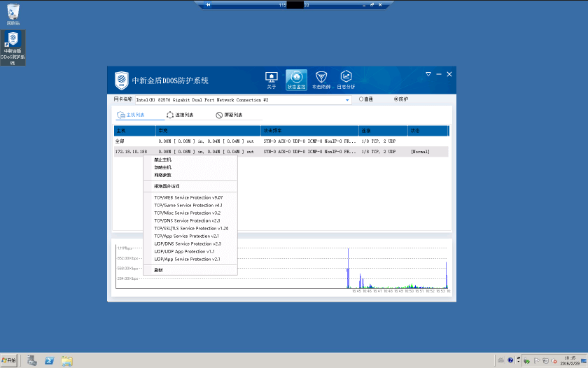
Task: Click the shield logo in the title bar
Action: point(122,80)
